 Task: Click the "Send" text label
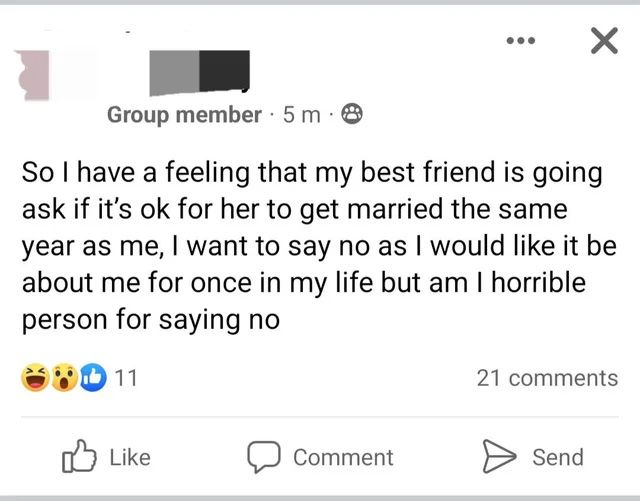[557, 457]
